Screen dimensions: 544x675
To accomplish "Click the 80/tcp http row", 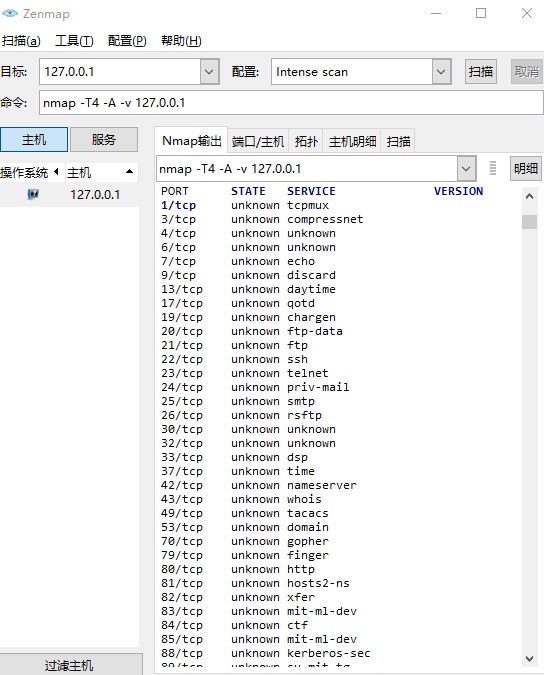I will pyautogui.click(x=238, y=570).
